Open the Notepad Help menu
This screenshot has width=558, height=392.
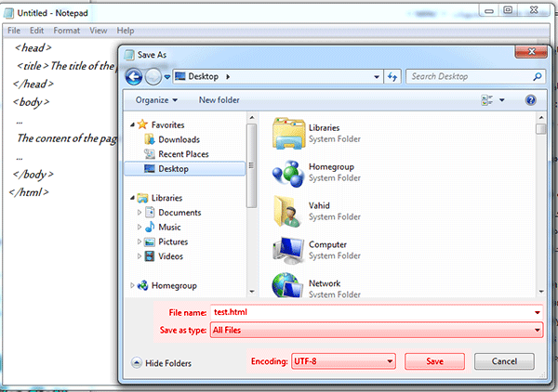(x=126, y=31)
